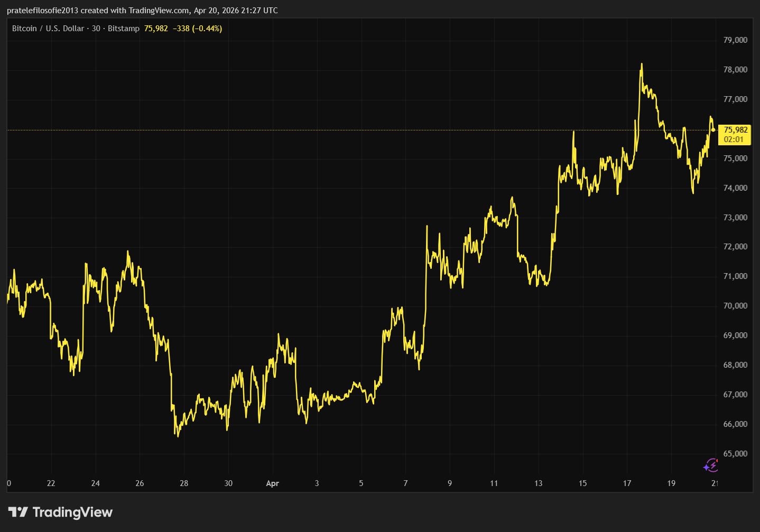Click the chart attribution text at the top
This screenshot has width=760, height=532.
142,11
